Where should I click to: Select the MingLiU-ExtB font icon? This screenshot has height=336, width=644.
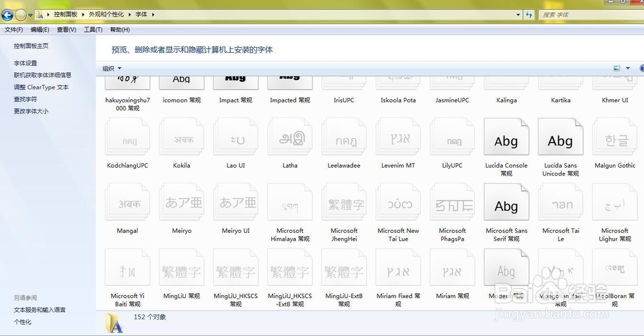pos(344,268)
